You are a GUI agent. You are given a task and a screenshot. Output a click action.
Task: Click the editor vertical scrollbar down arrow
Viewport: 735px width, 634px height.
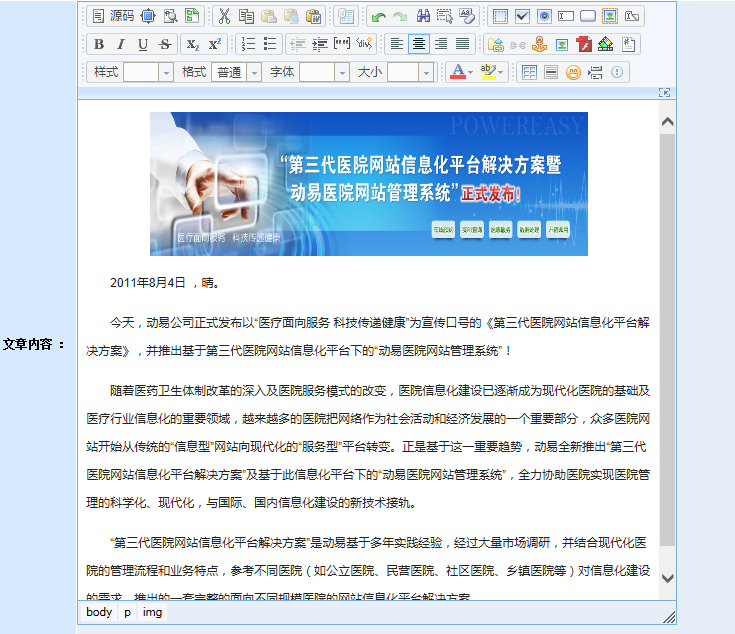click(667, 578)
